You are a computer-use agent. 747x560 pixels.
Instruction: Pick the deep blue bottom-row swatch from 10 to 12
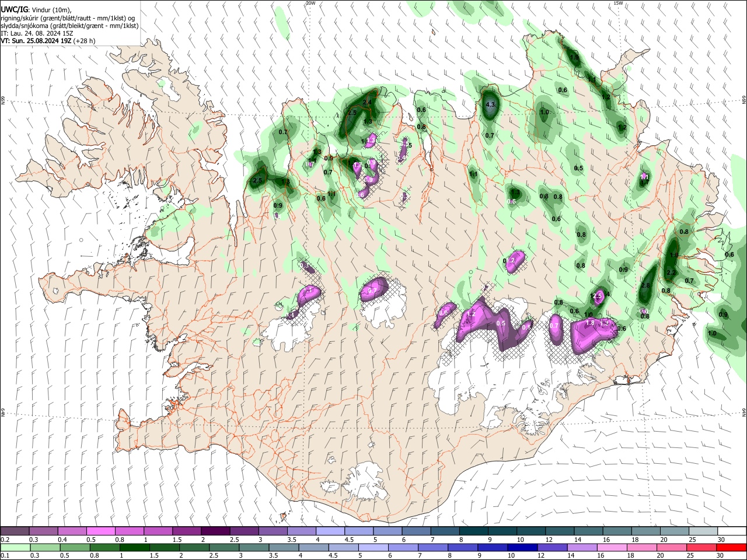coord(523,548)
